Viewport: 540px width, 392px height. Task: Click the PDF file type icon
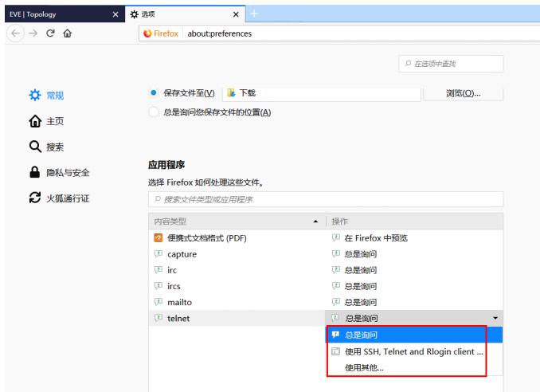click(158, 237)
